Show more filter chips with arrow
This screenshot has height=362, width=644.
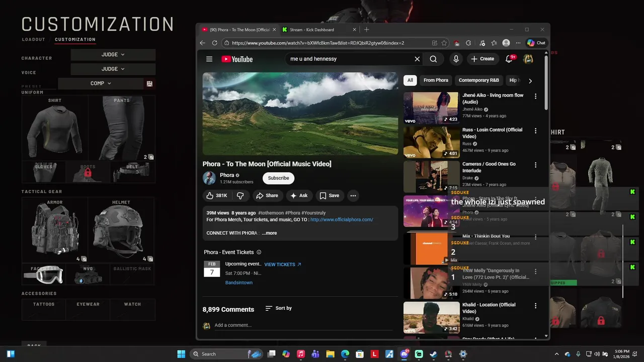pyautogui.click(x=530, y=80)
